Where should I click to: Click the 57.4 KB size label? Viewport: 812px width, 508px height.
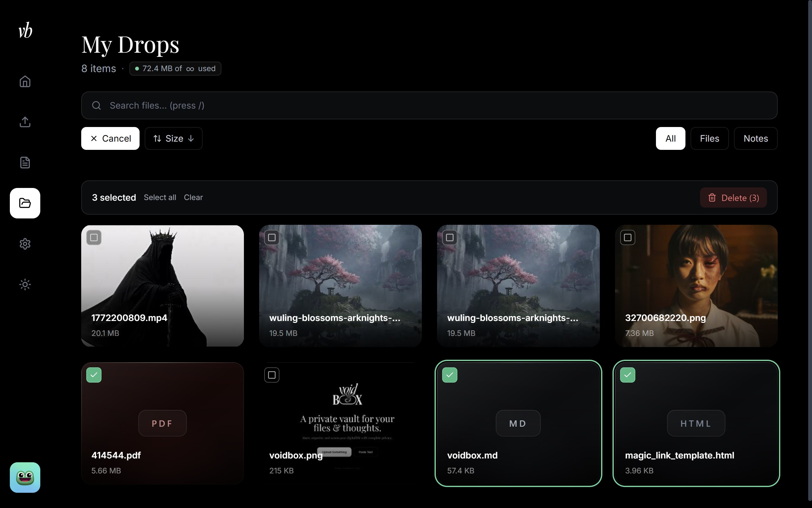(460, 470)
